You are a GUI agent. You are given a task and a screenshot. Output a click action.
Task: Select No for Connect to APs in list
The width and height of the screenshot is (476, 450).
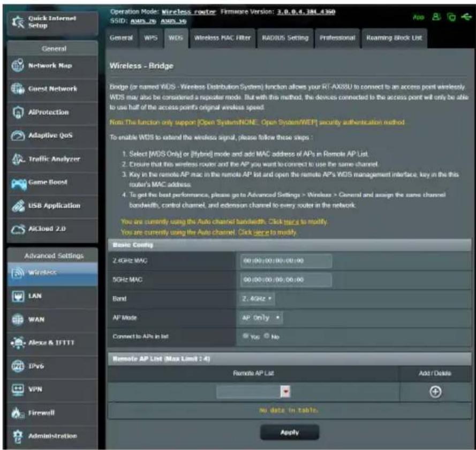(x=267, y=336)
